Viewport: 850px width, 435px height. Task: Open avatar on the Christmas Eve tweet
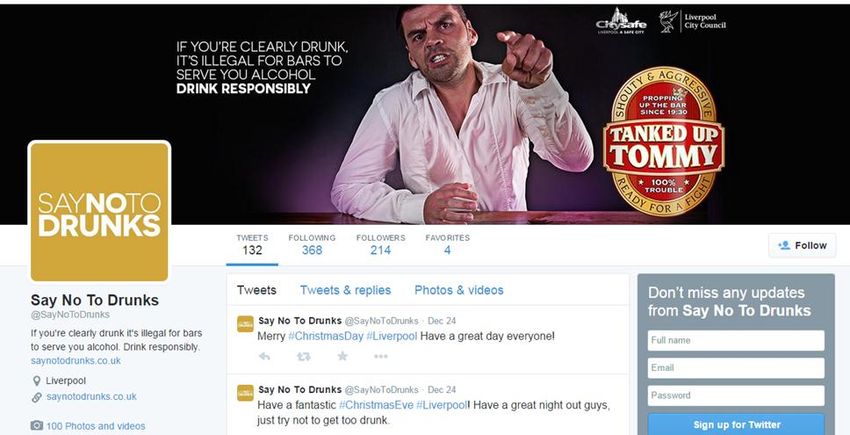[x=246, y=393]
